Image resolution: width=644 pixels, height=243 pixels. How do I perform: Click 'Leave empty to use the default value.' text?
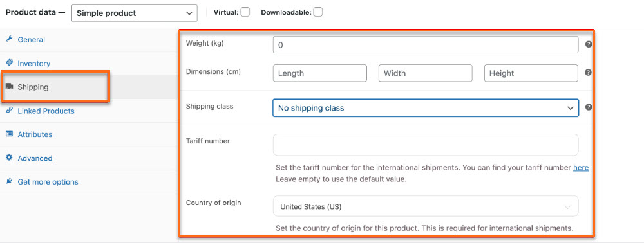click(341, 179)
